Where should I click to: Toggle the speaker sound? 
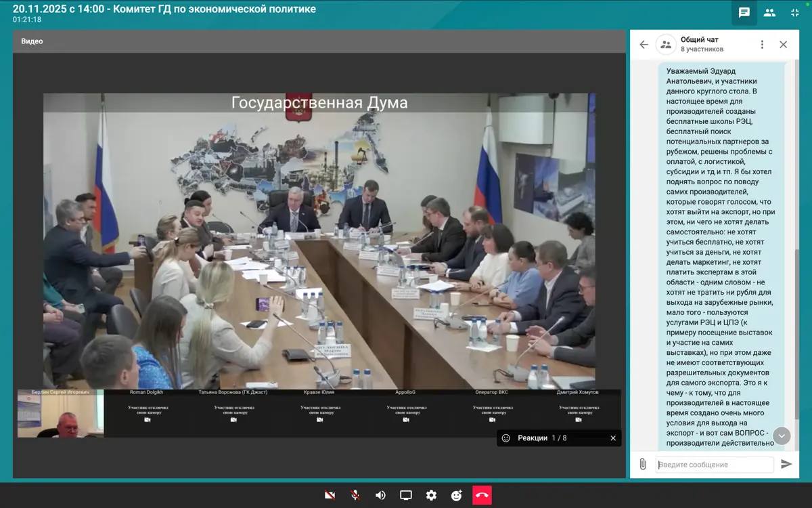(380, 495)
